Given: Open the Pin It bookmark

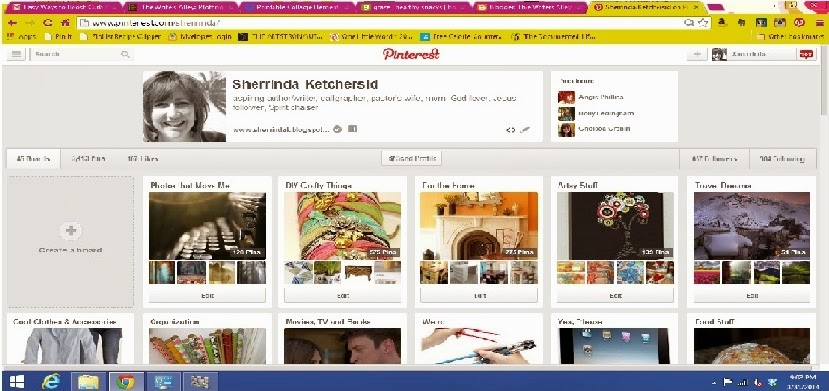Looking at the screenshot, I should click(x=59, y=36).
